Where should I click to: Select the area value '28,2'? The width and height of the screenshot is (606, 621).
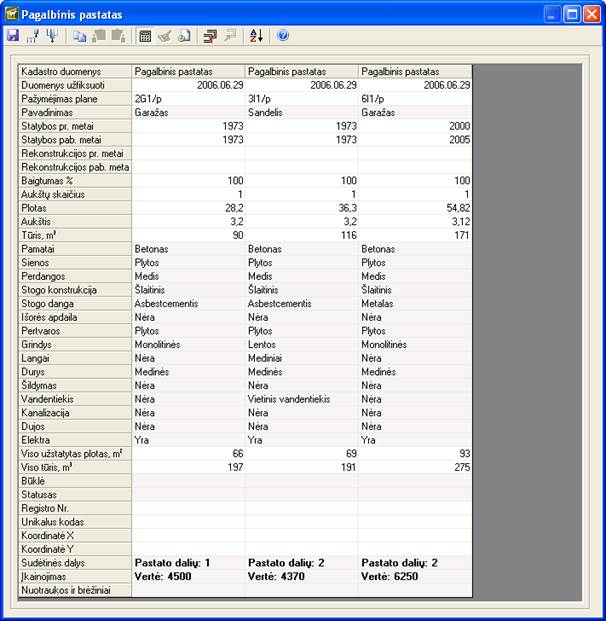coord(188,208)
